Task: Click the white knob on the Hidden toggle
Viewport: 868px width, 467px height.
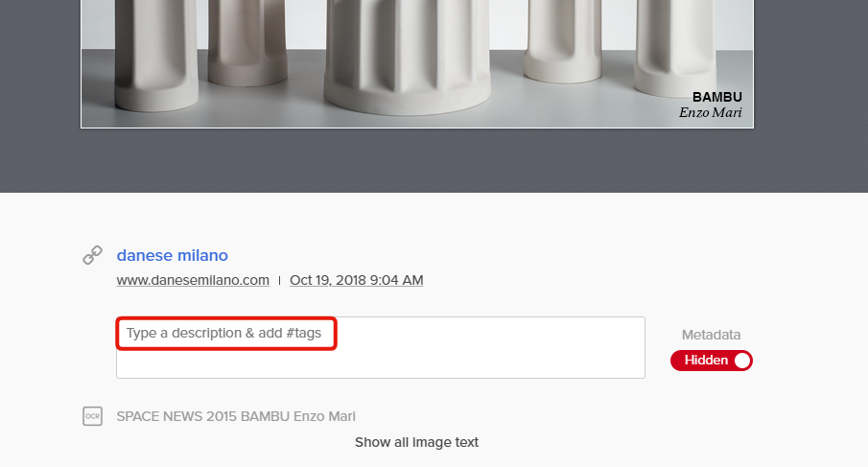Action: [741, 361]
